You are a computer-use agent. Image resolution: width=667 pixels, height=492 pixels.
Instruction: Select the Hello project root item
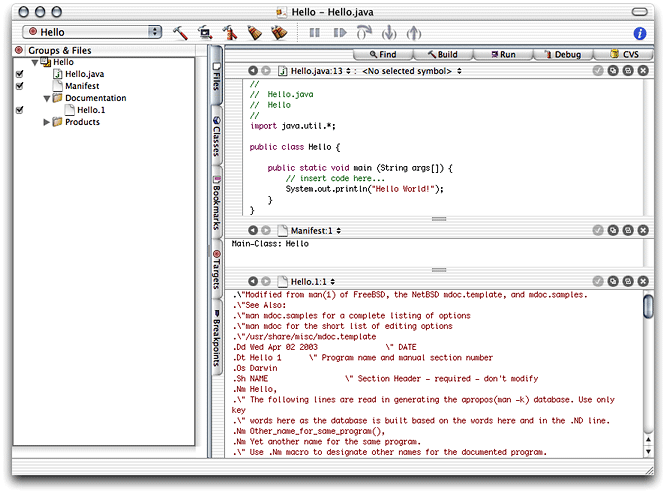[x=63, y=62]
